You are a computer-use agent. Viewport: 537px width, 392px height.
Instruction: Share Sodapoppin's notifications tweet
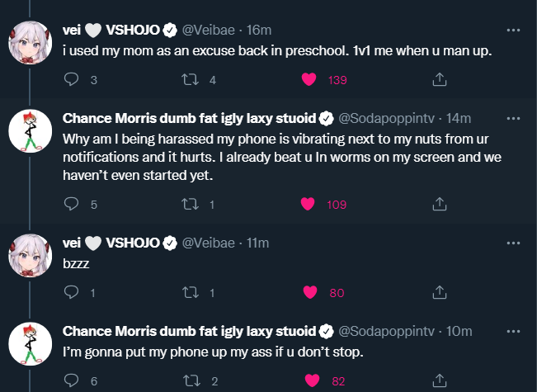[x=440, y=204]
